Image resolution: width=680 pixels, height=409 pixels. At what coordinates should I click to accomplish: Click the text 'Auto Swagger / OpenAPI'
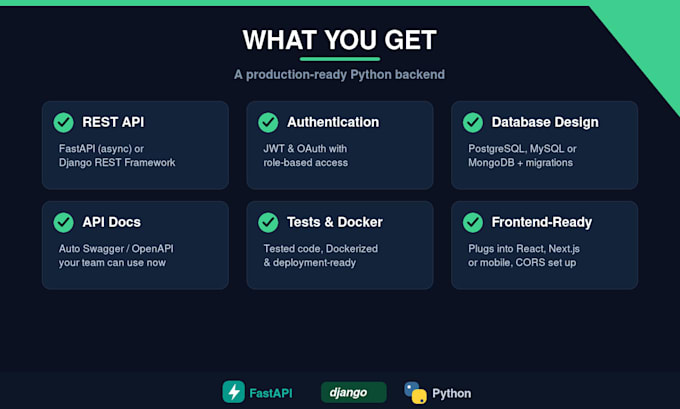tap(116, 249)
